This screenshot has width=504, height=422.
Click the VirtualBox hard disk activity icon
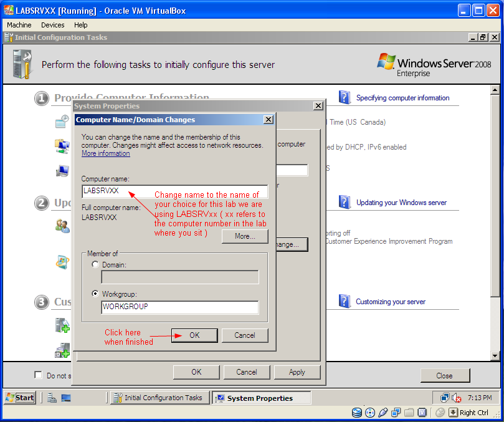click(357, 413)
